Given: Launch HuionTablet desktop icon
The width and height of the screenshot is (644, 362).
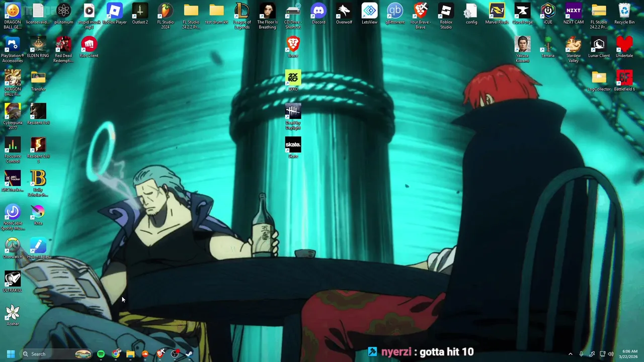Looking at the screenshot, I should coord(38,249).
